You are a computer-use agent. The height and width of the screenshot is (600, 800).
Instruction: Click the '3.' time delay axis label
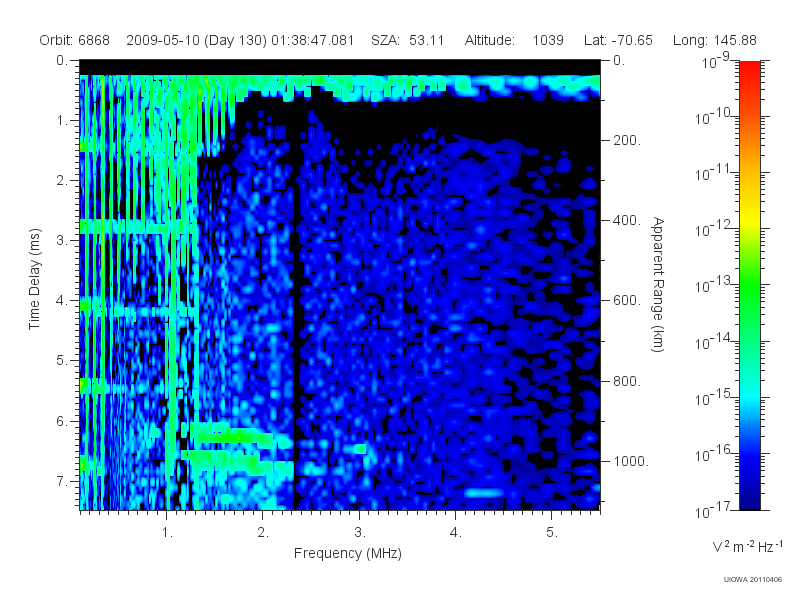62,240
